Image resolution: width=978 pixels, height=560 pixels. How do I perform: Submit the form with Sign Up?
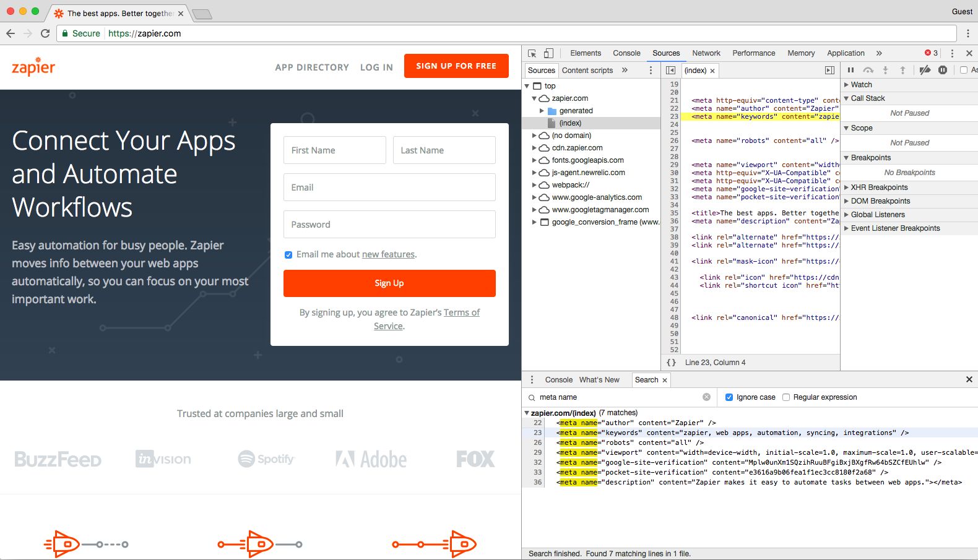click(389, 283)
